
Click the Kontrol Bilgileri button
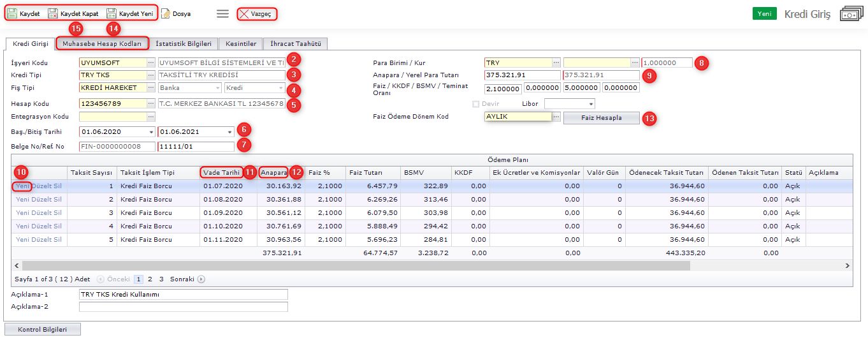click(43, 329)
